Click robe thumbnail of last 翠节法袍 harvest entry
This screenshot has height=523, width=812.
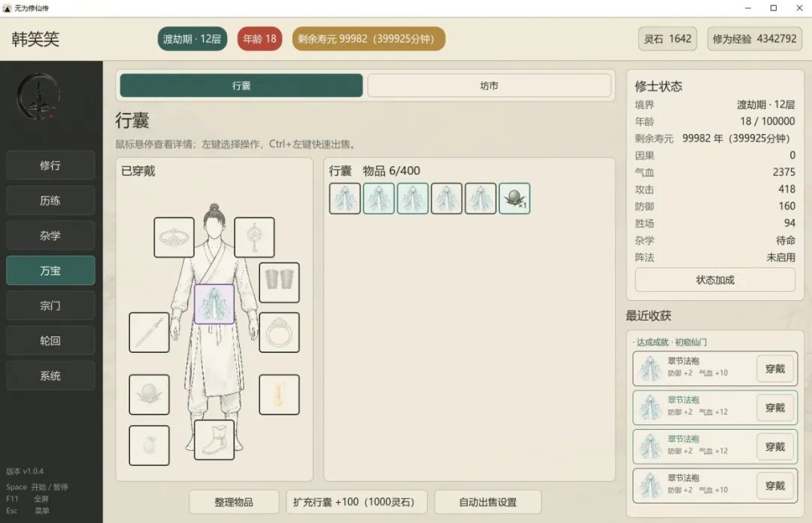click(x=650, y=485)
